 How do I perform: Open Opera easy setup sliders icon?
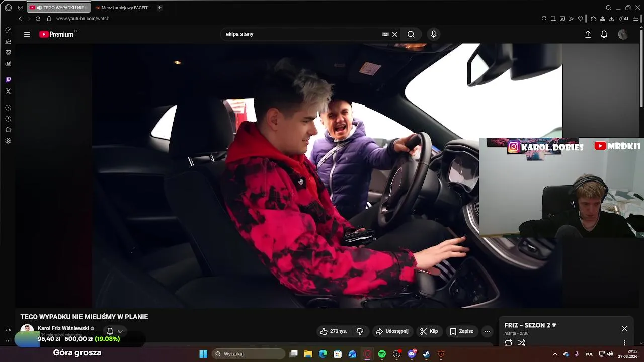pos(635,19)
